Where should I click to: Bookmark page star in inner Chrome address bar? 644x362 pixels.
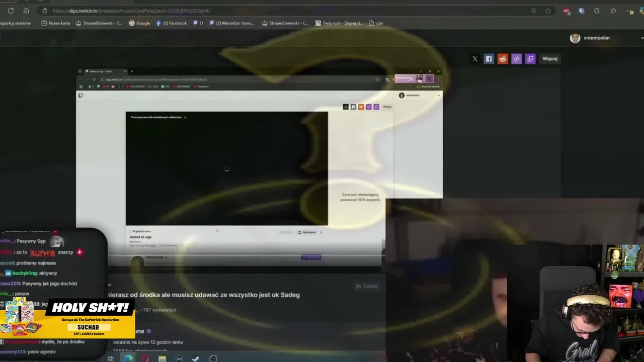[377, 79]
